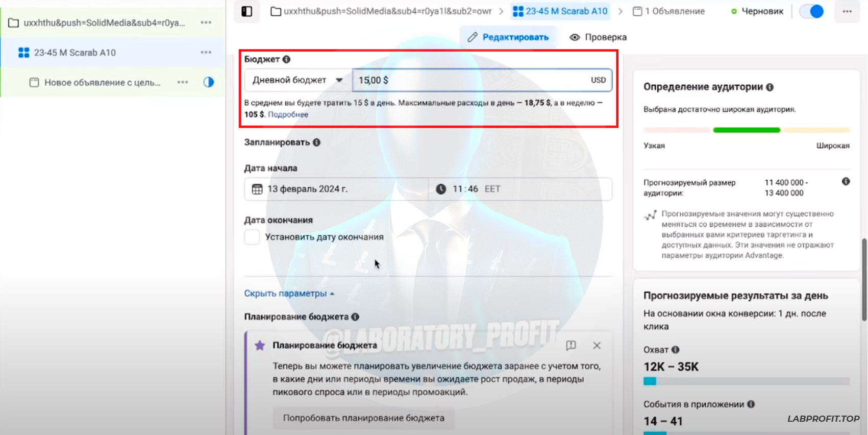Click the info icon next to Охват
The image size is (868, 435).
coord(675,350)
